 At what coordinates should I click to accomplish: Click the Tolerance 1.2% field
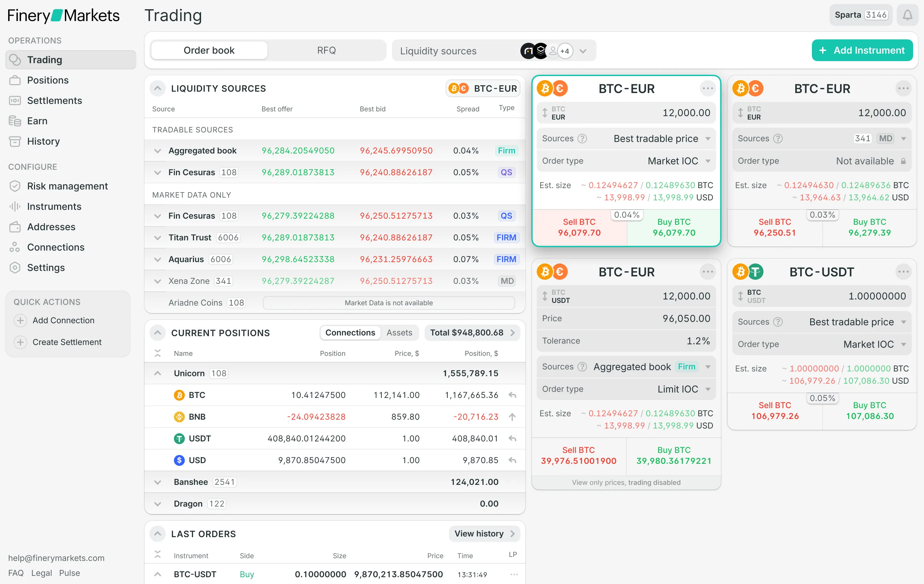point(626,341)
